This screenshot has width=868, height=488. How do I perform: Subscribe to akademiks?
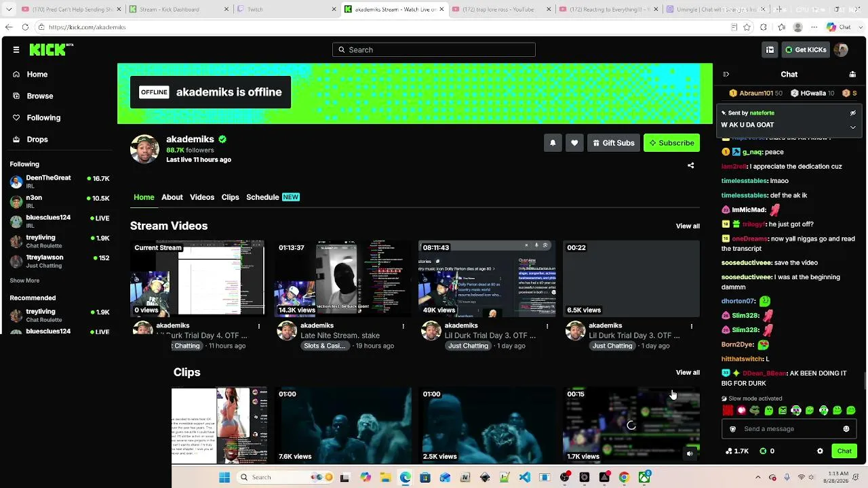(x=671, y=143)
